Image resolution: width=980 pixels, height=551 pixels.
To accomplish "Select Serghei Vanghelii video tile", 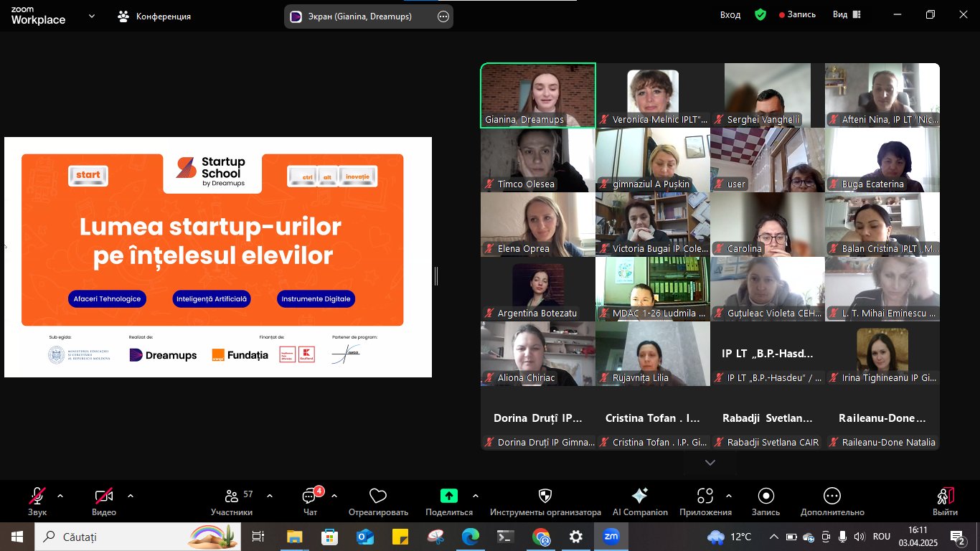I will coord(768,95).
